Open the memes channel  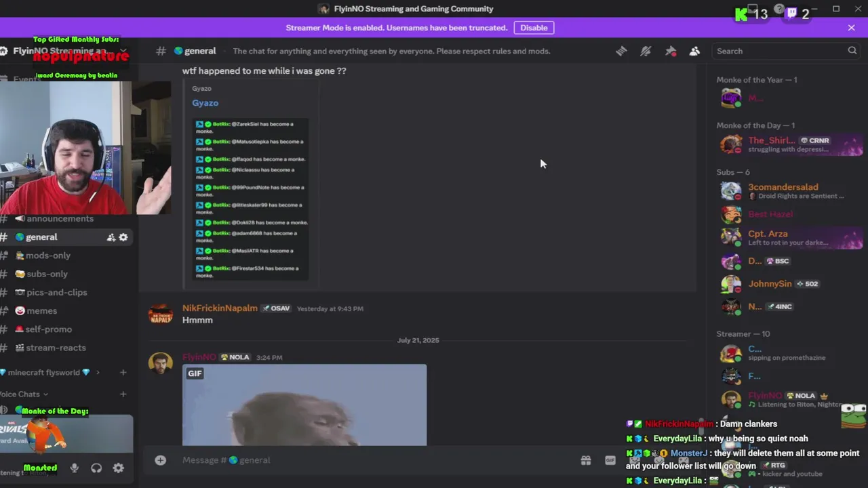[x=41, y=310]
